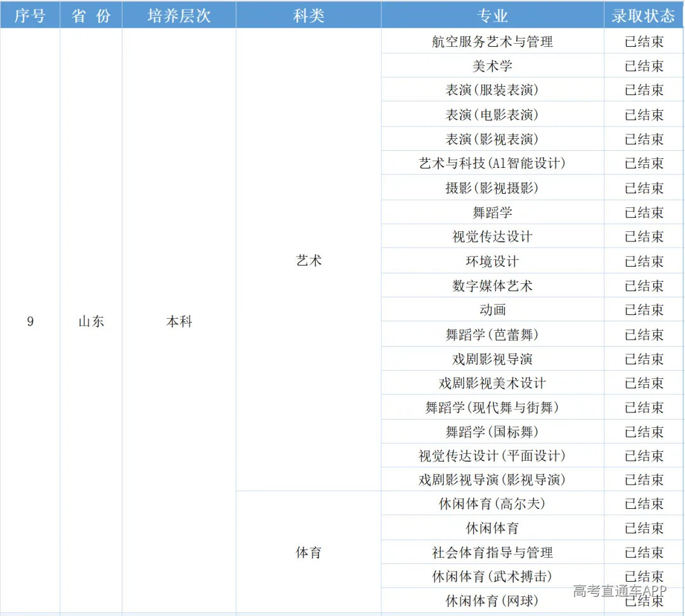The width and height of the screenshot is (685, 616).
Task: Click 已结束 status for 视觉传达设计(平面设计)
Action: [x=644, y=456]
